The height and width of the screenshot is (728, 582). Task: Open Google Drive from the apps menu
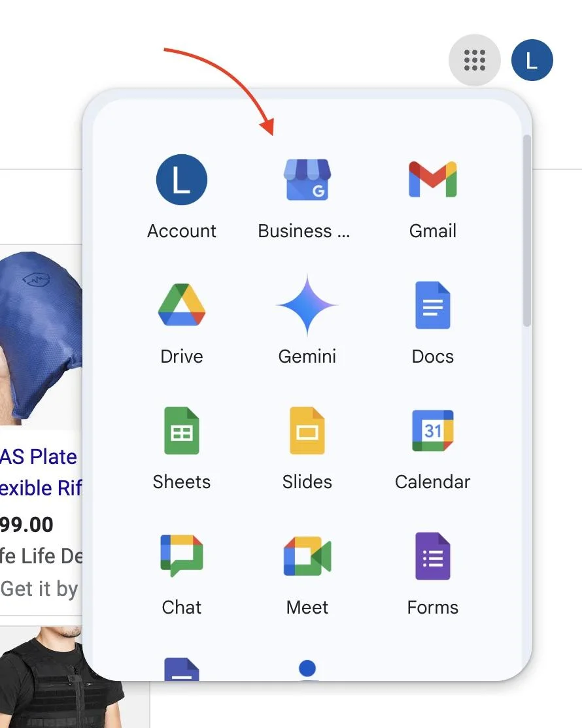coord(182,323)
